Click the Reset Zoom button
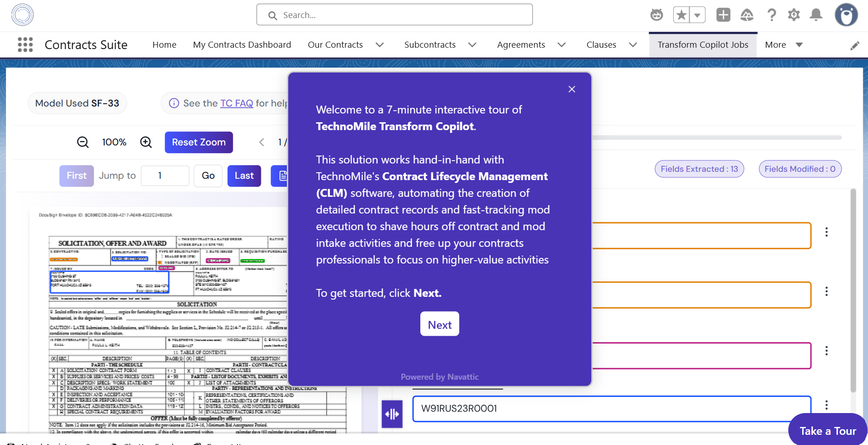The height and width of the screenshot is (445, 868). click(199, 142)
